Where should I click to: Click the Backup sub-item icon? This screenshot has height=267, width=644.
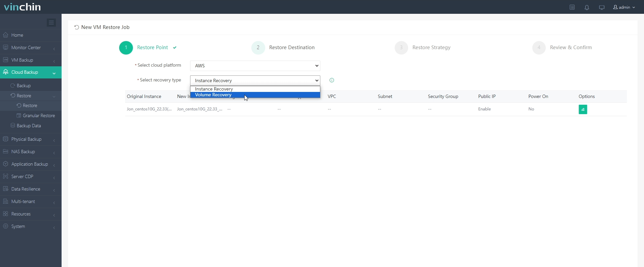(13, 86)
